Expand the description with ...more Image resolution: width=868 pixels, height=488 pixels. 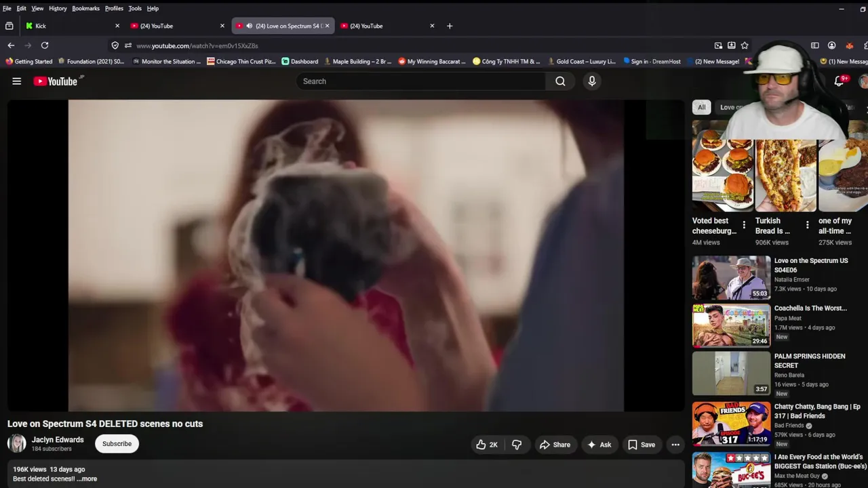pos(87,479)
